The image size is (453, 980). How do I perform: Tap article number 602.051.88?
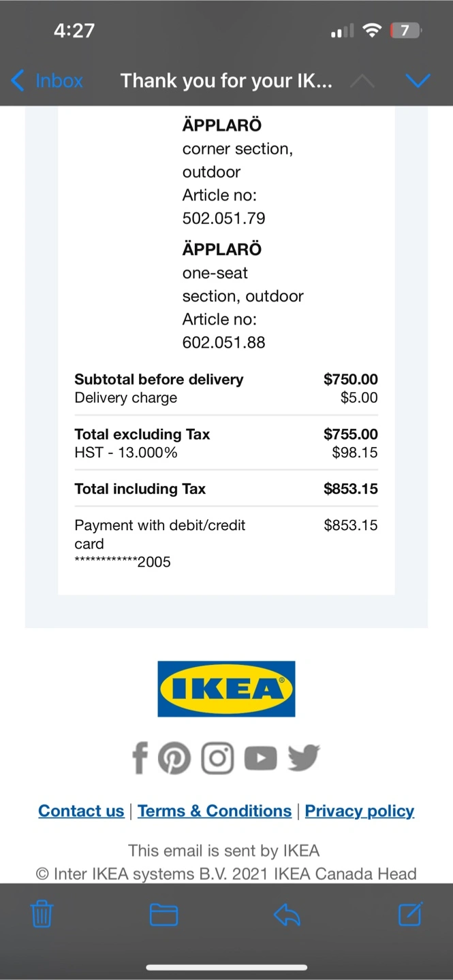pos(223,342)
